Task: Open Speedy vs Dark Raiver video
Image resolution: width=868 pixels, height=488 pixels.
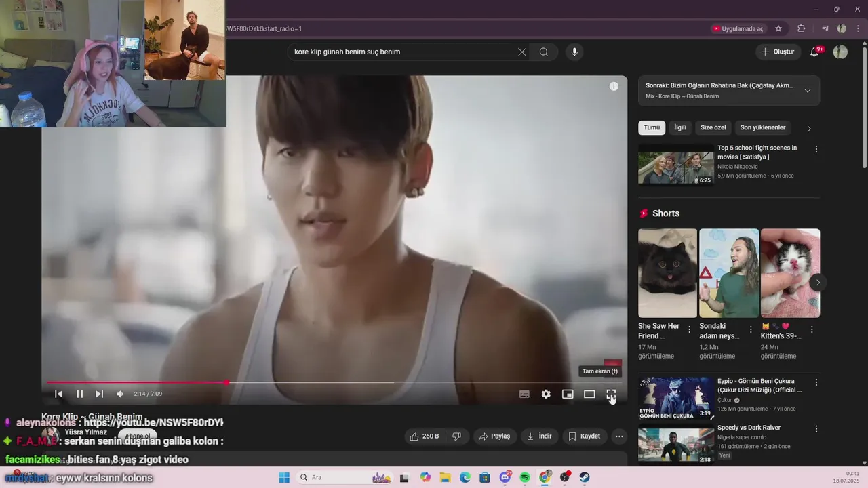Action: (x=676, y=445)
